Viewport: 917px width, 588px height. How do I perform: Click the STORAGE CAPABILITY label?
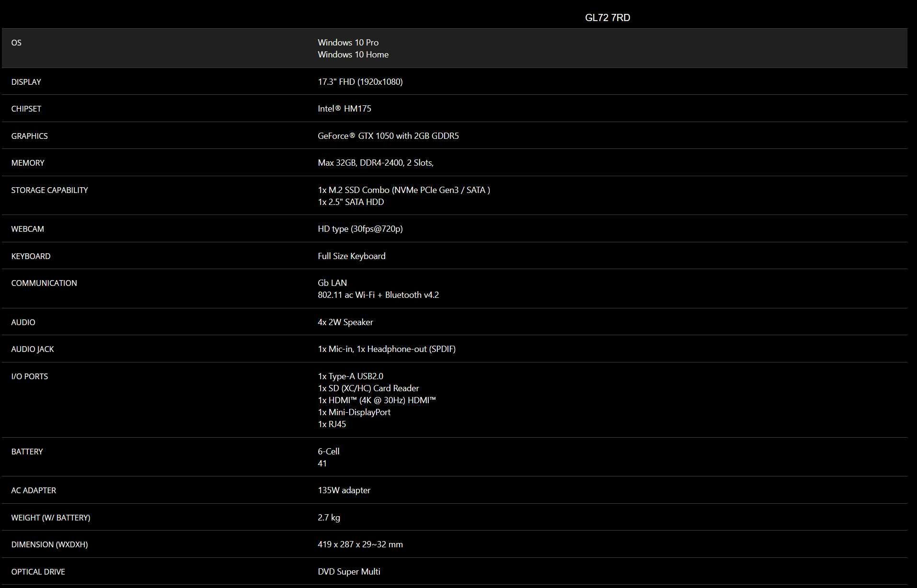[49, 190]
